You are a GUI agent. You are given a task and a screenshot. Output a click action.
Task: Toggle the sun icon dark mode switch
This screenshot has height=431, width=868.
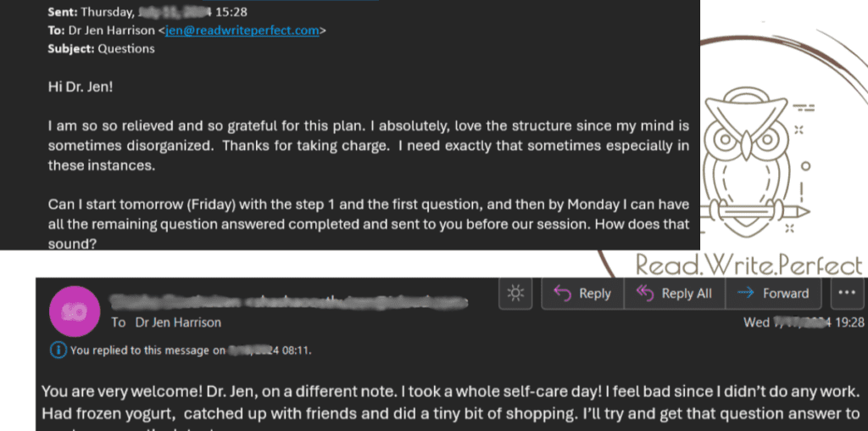(x=515, y=294)
